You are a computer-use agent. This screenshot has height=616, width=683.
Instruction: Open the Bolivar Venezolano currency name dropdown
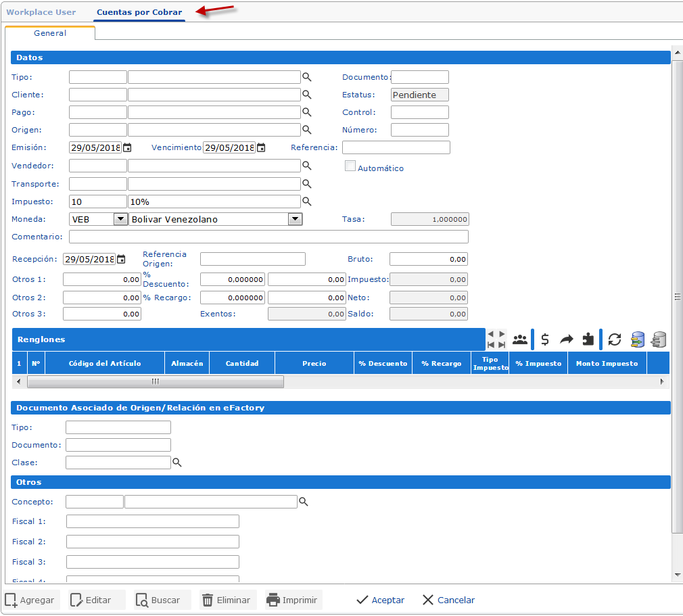coord(295,219)
